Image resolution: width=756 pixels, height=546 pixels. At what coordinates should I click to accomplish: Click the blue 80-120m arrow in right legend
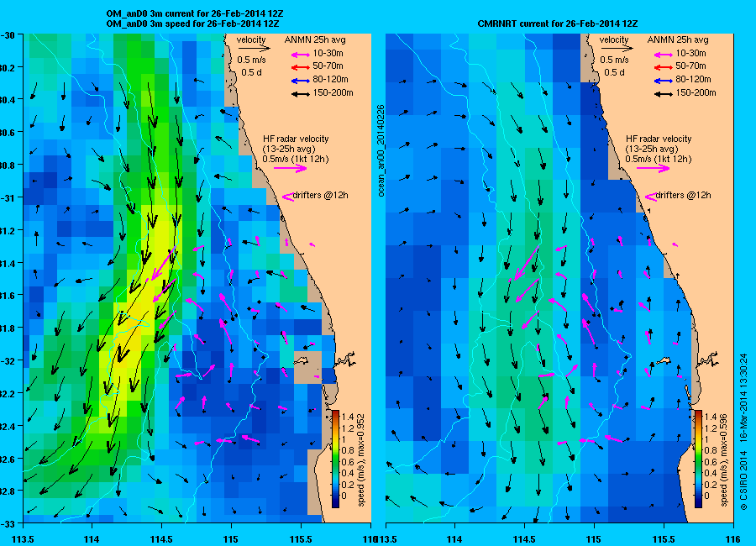point(664,81)
